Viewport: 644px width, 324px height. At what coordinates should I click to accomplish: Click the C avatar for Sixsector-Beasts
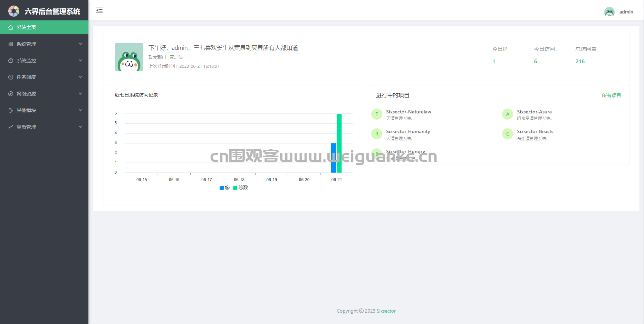click(x=508, y=134)
